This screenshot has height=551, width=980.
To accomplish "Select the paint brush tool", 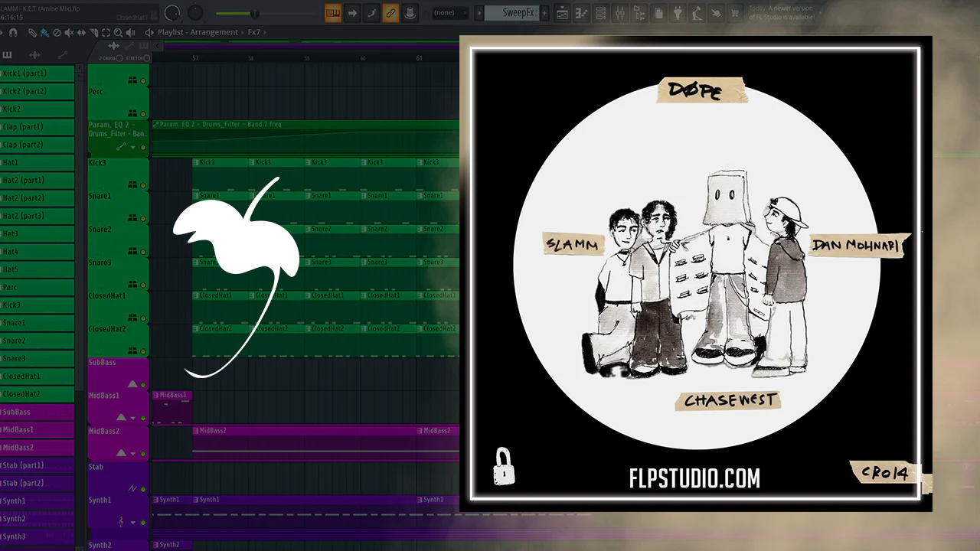I will (44, 33).
